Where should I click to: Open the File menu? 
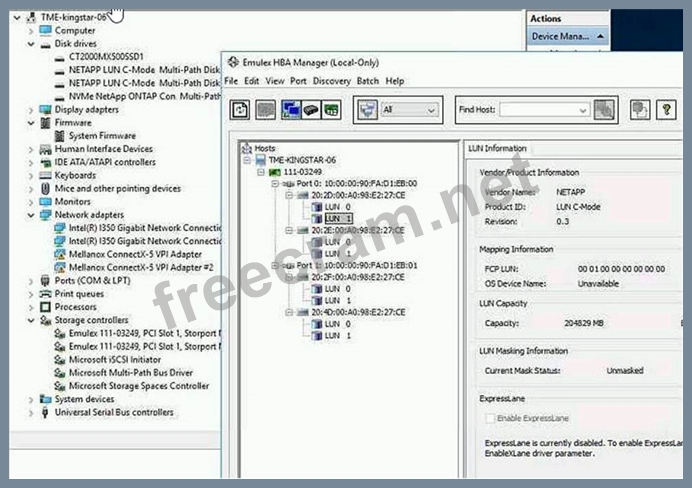(231, 81)
